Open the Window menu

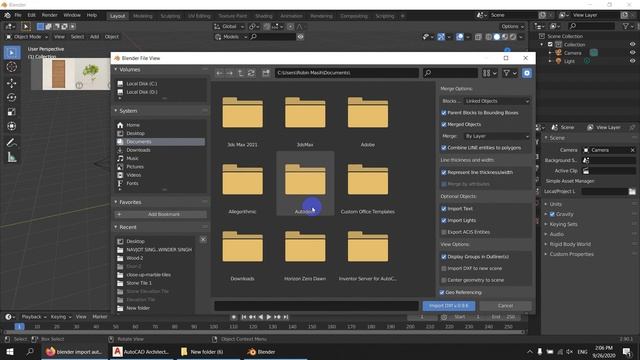coord(72,15)
